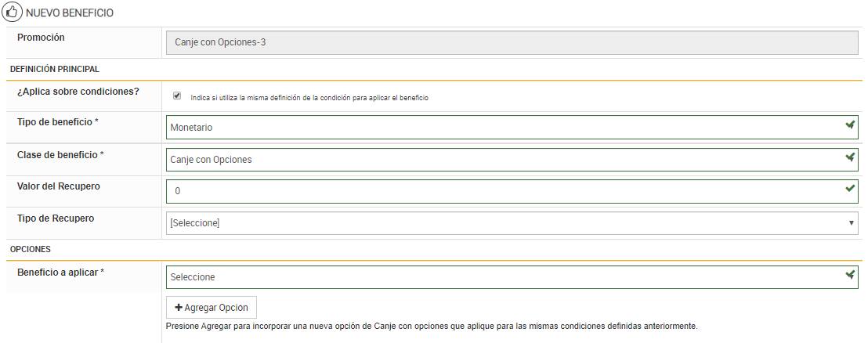The height and width of the screenshot is (343, 868).
Task: Click the Opciones section header
Action: [31, 249]
